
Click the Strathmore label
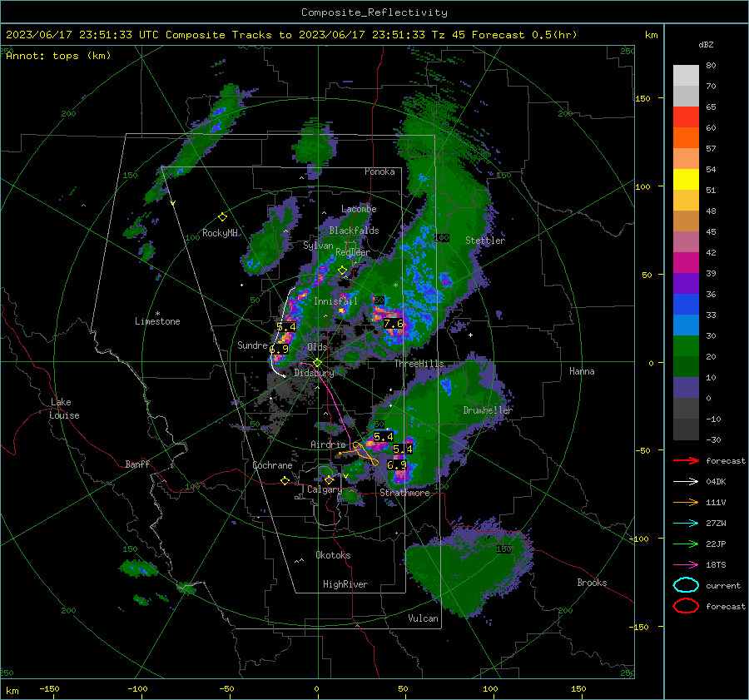point(404,493)
